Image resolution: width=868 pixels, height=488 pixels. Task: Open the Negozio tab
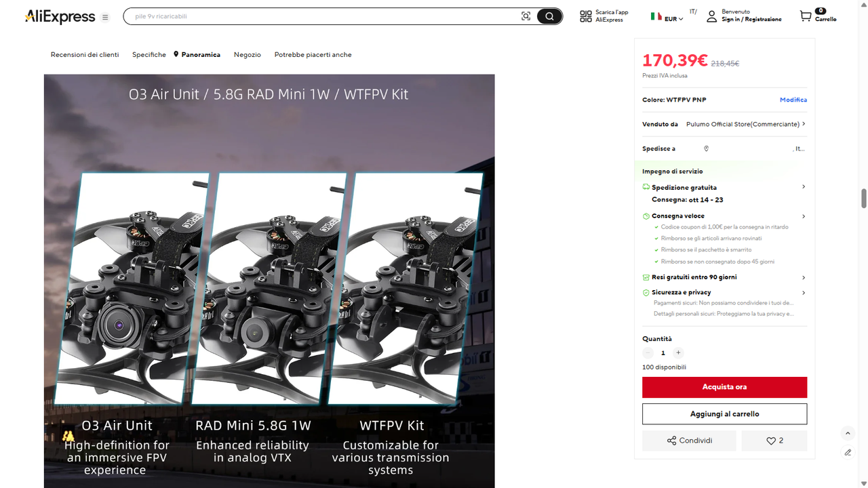tap(248, 54)
